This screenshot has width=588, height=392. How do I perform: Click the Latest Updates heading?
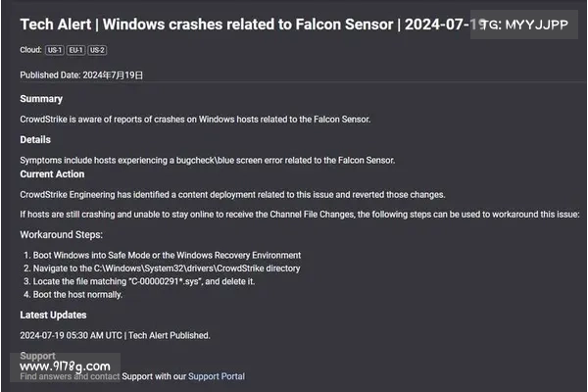point(53,315)
